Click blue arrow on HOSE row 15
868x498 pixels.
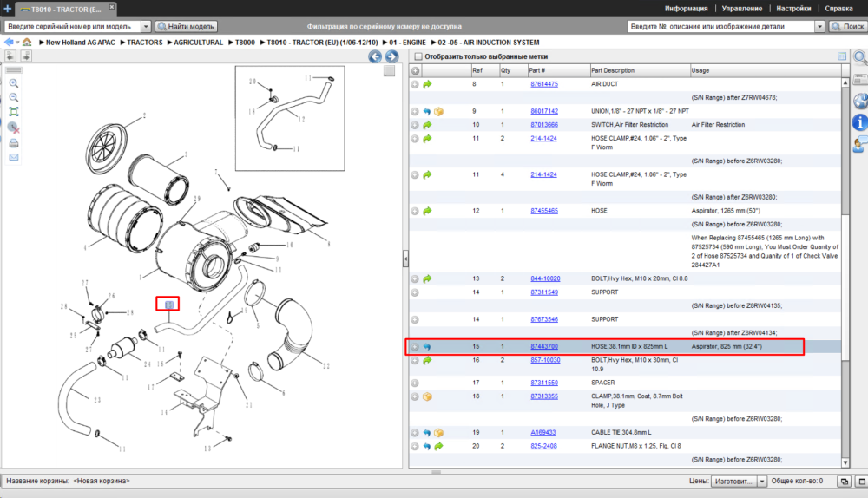[x=427, y=347]
